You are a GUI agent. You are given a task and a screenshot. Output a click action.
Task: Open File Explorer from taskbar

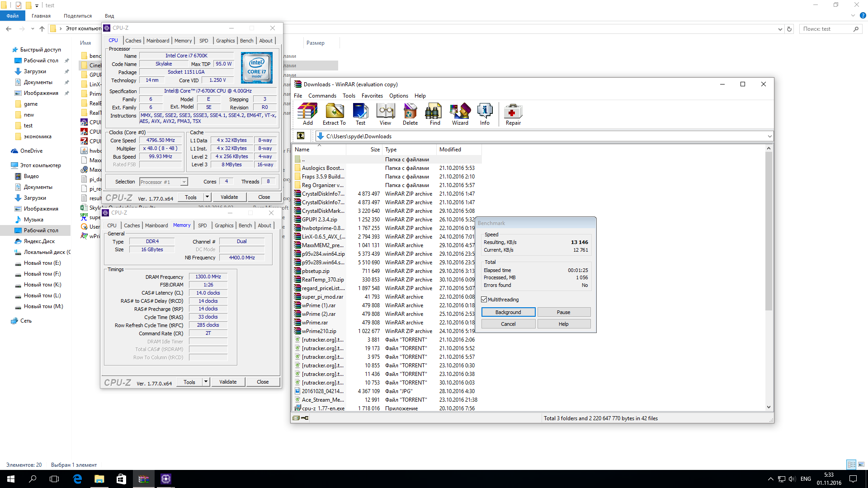pos(99,479)
